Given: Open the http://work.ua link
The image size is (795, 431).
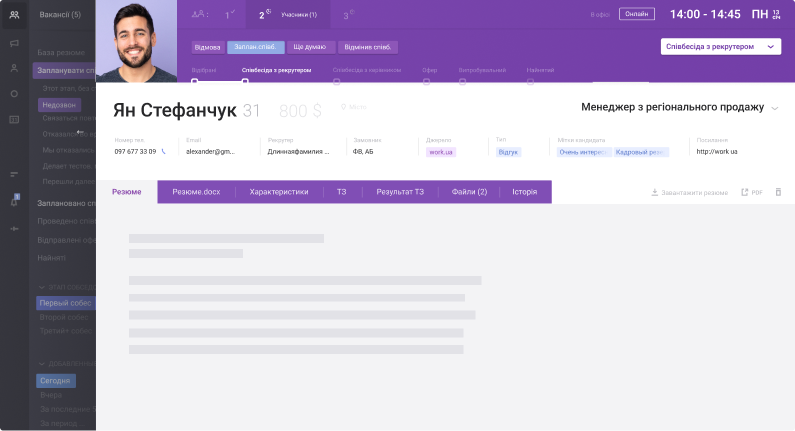Looking at the screenshot, I should tap(717, 151).
